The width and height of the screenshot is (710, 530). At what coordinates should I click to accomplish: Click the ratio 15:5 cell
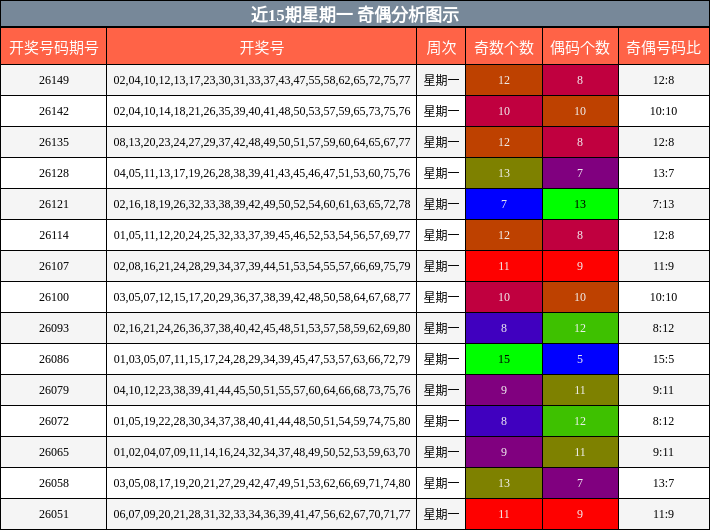tap(663, 359)
